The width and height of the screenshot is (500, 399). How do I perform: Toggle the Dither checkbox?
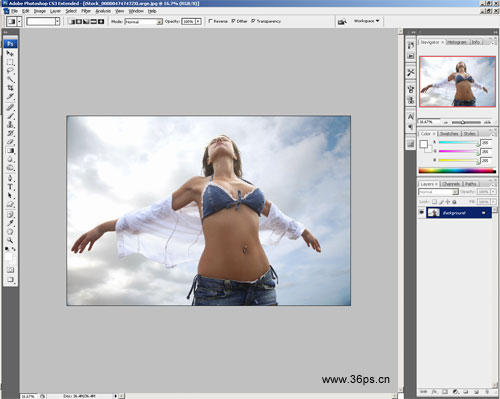pos(233,21)
